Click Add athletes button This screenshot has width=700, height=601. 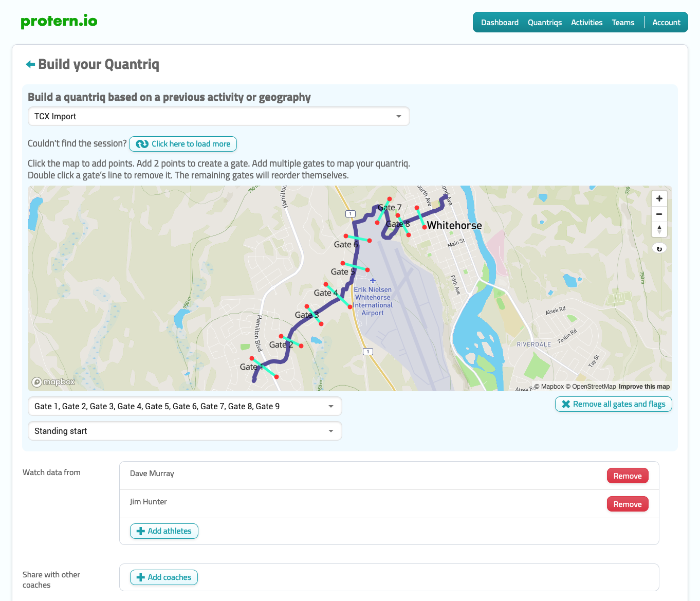[x=164, y=531]
